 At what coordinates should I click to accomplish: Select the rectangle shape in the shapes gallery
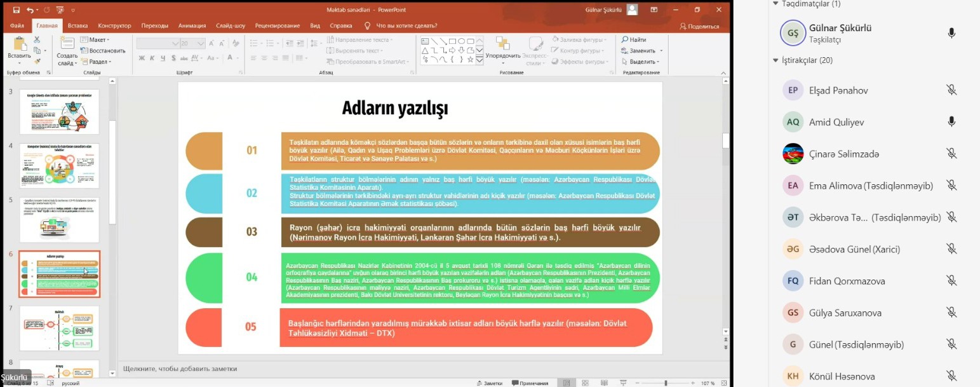pos(453,41)
